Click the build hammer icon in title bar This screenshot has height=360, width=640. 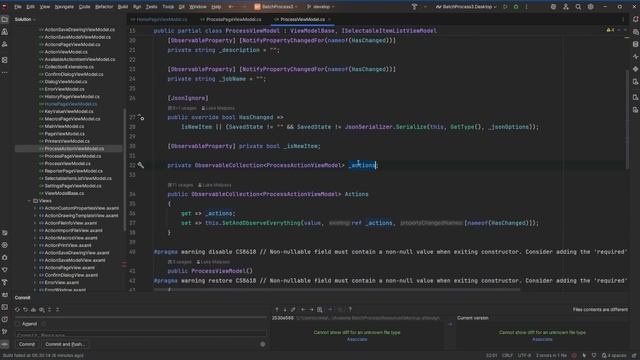pos(414,7)
